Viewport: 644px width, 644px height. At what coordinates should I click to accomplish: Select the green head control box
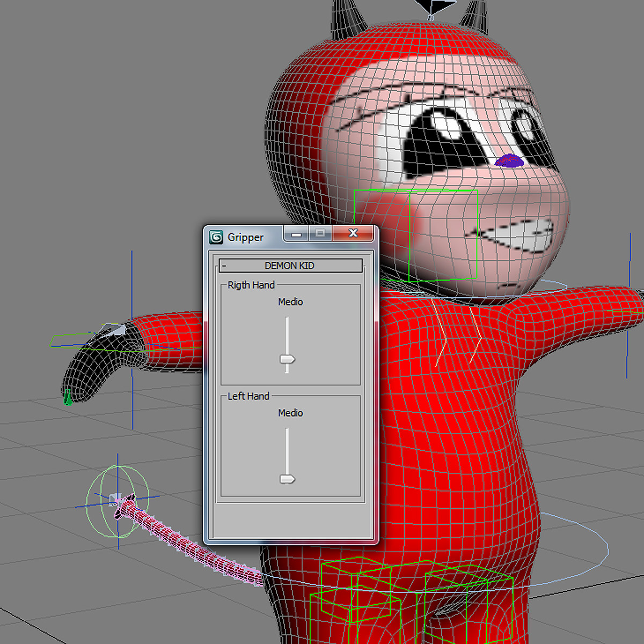[416, 235]
